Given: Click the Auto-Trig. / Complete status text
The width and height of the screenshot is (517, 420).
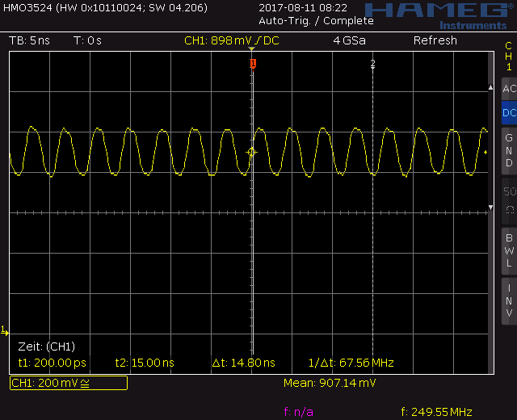Looking at the screenshot, I should click(x=316, y=21).
